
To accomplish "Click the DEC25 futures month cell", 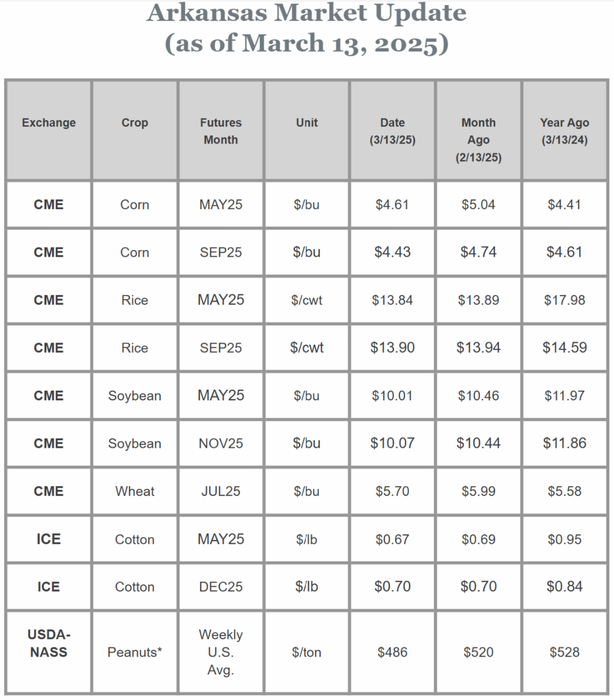I will [x=221, y=587].
